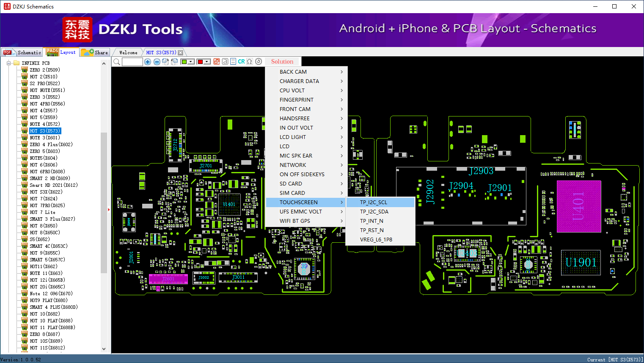
Task: Open the SIM CARD submenu
Action: [x=306, y=193]
